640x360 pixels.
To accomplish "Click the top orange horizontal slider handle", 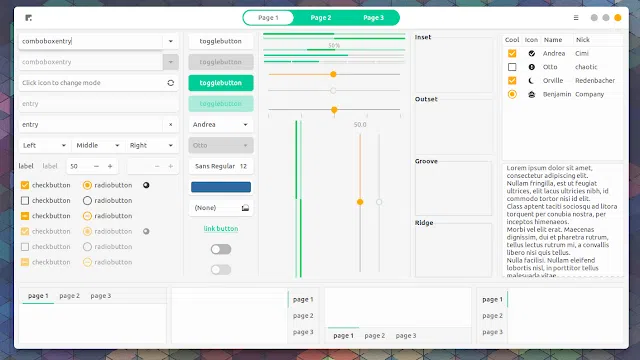I will (x=333, y=74).
